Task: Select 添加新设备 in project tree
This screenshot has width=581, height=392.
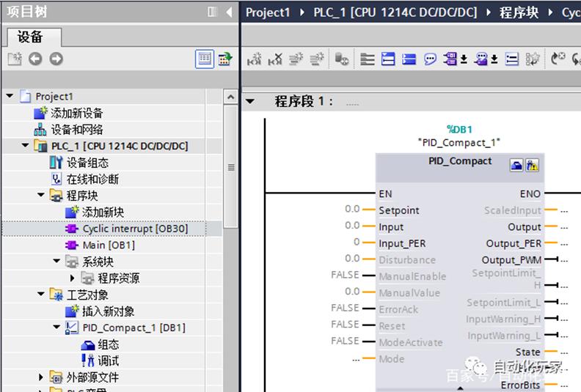Action: coord(77,113)
